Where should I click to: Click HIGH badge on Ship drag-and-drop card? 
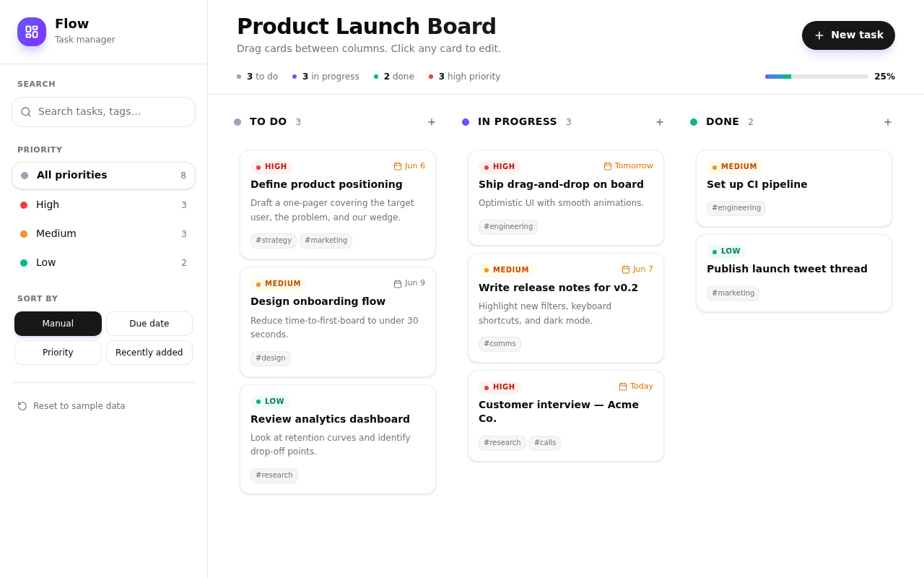click(x=500, y=167)
